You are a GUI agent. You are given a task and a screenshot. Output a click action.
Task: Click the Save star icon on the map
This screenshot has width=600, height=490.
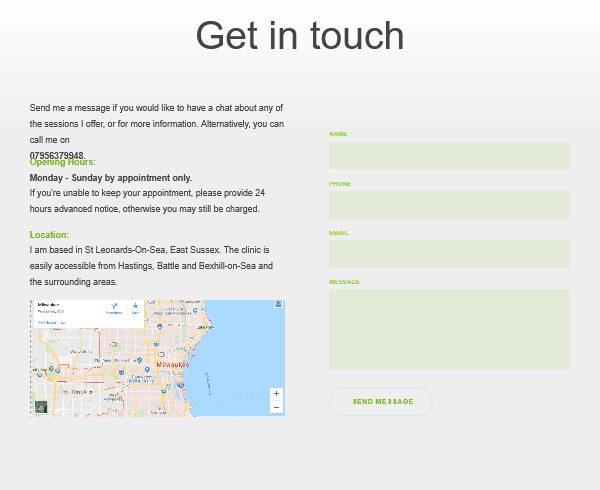coord(135,308)
